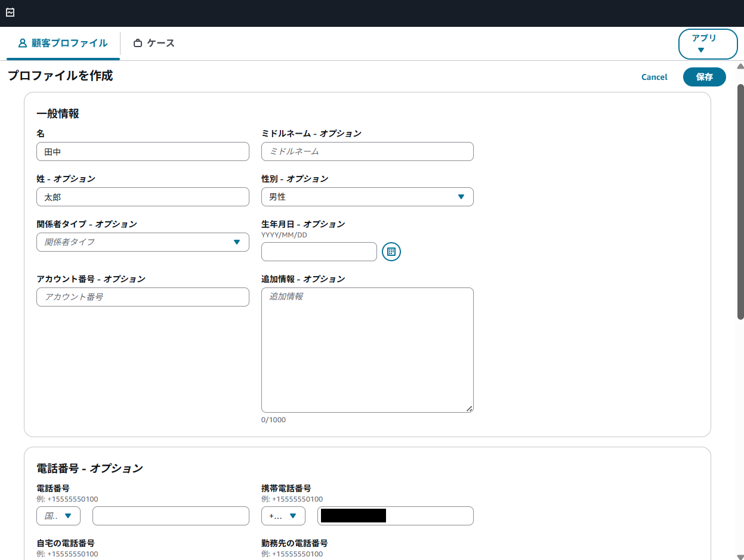Click the scrollbar up arrow
The image size is (744, 560).
[x=740, y=66]
